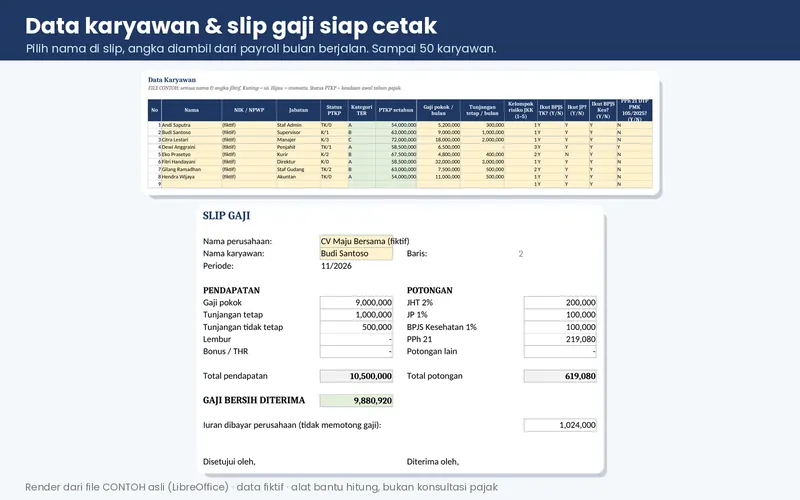Select the Fitri Handayani name cell
Image resolution: width=800 pixels, height=500 pixels.
(x=191, y=162)
